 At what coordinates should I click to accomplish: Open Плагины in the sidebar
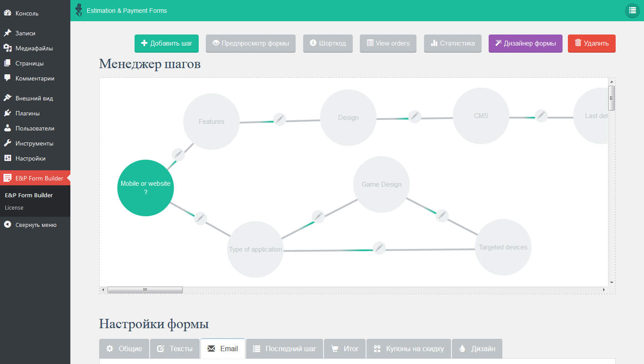pos(27,113)
